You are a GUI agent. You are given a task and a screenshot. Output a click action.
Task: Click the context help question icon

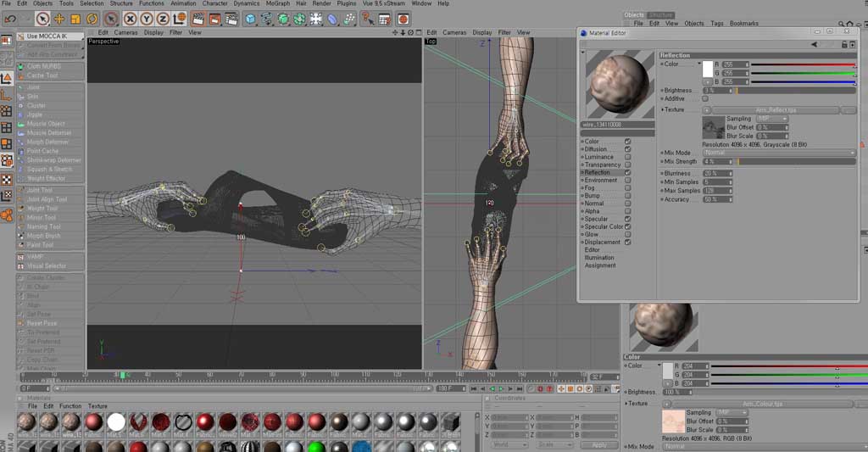point(368,20)
